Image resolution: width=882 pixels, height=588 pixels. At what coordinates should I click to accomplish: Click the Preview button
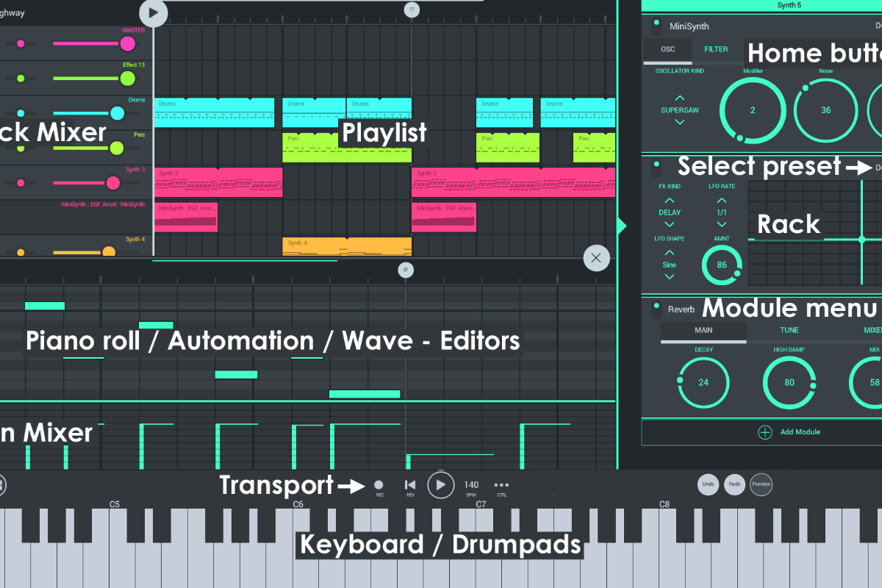click(x=761, y=485)
